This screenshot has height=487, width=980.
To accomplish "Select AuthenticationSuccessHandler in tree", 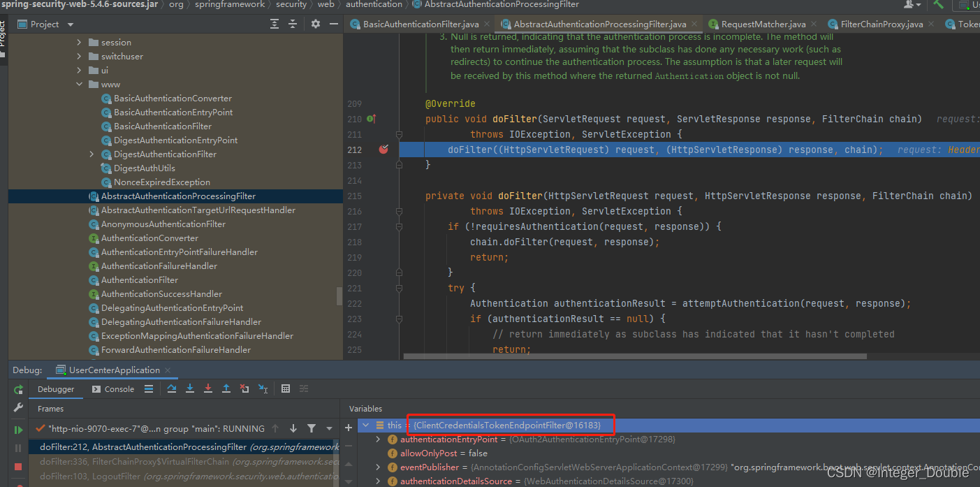I will click(x=161, y=294).
